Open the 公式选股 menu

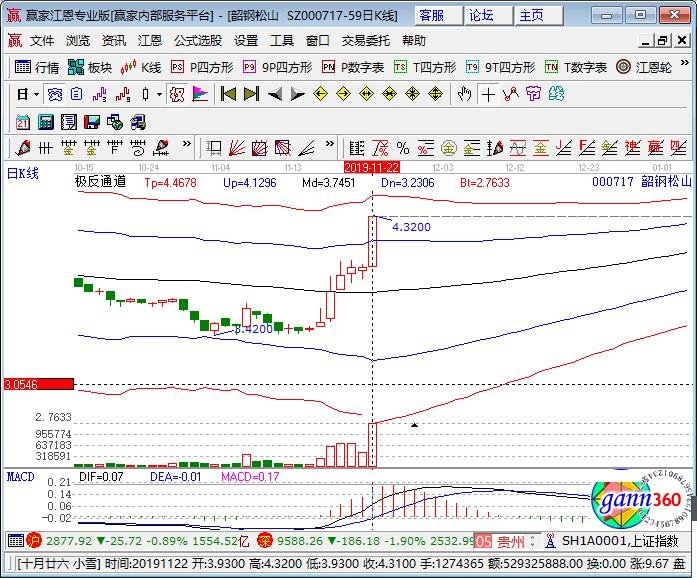pyautogui.click(x=198, y=41)
